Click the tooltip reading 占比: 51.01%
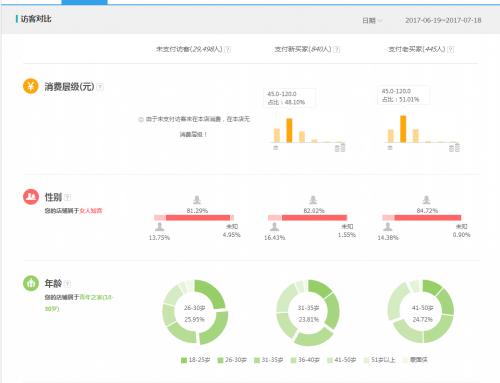 point(403,95)
